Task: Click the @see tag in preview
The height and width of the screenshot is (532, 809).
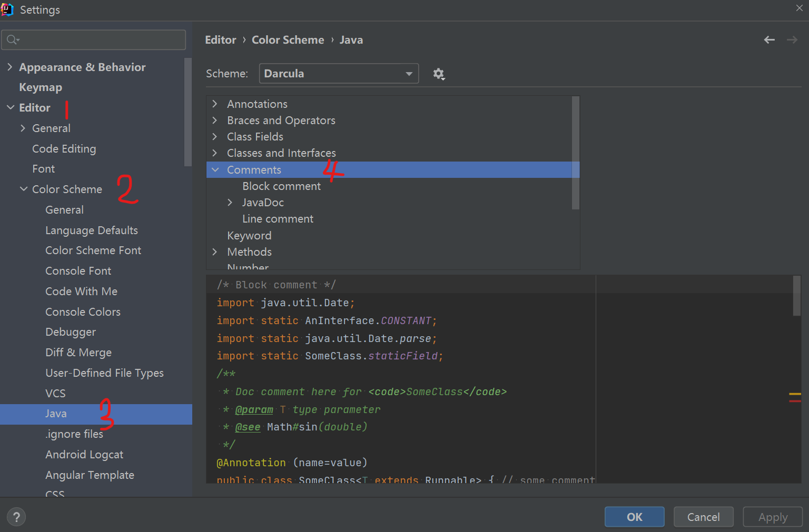Action: tap(248, 427)
